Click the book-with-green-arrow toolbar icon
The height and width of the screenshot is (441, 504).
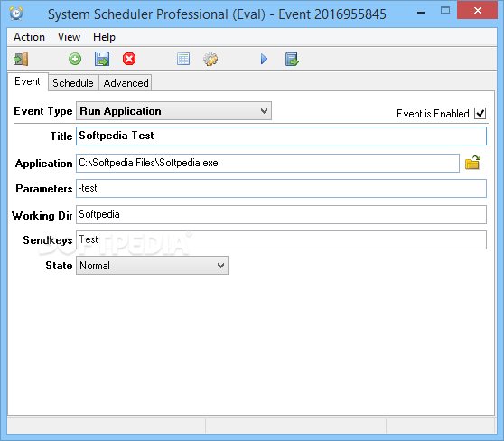click(292, 59)
